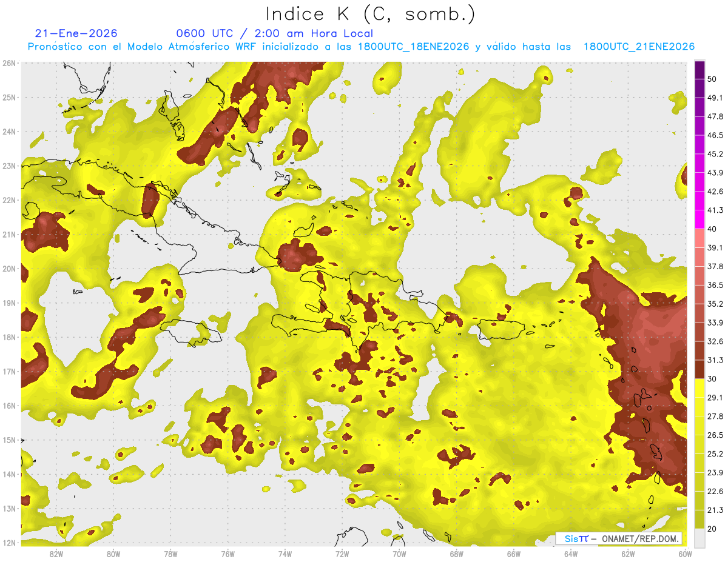Click the colorbar value 27.8
The image size is (728, 562).
[715, 417]
